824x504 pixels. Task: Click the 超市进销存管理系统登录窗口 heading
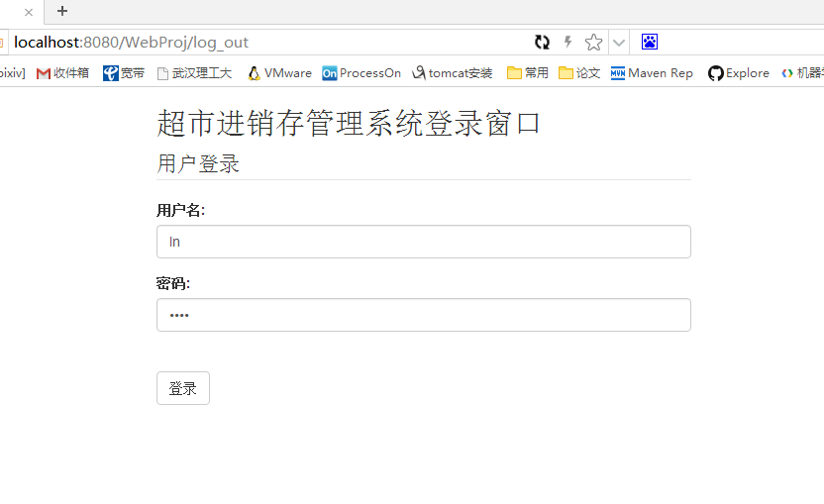[x=349, y=124]
